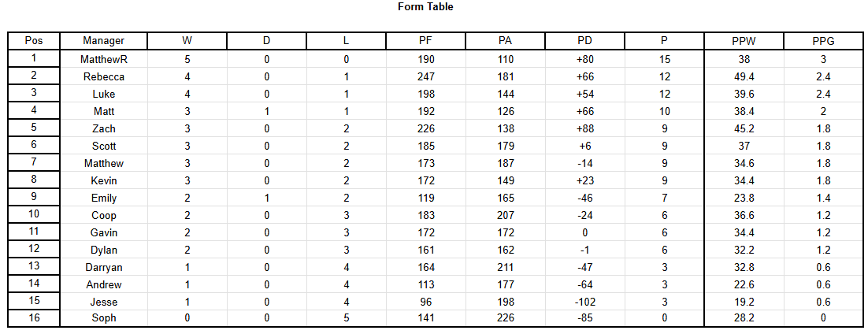868x334 pixels.
Task: Click the Form Table title
Action: pos(425,7)
